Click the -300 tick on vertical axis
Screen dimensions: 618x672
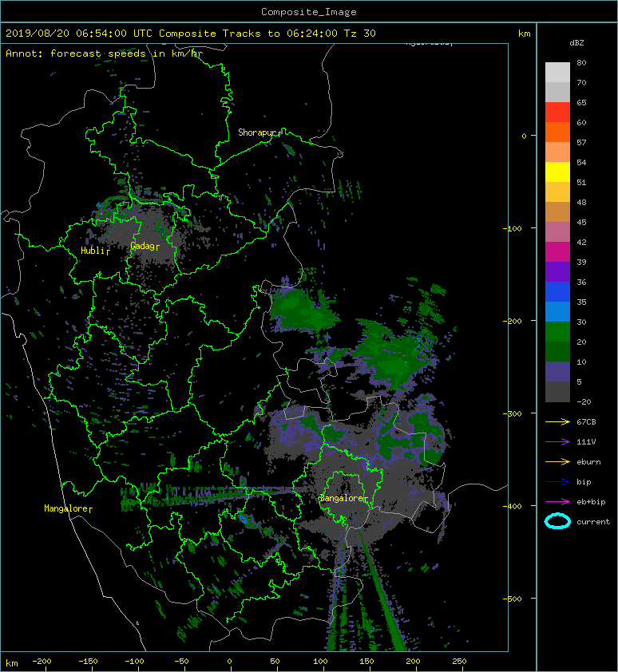pyautogui.click(x=513, y=413)
